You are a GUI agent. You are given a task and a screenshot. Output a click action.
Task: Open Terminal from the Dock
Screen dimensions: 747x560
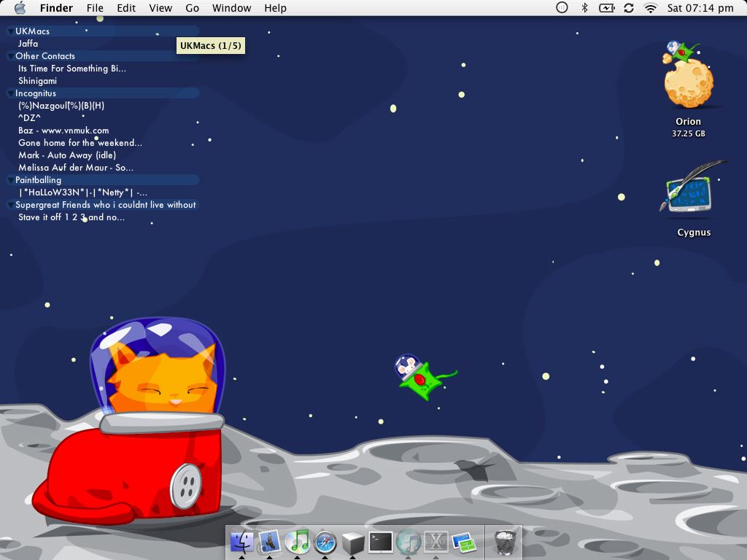pyautogui.click(x=381, y=542)
